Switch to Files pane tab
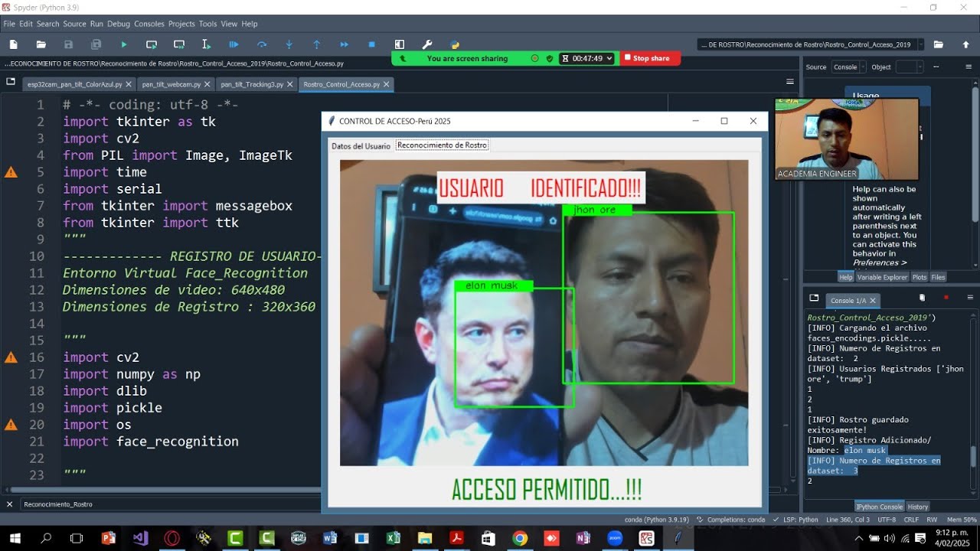This screenshot has height=551, width=980. click(x=938, y=277)
